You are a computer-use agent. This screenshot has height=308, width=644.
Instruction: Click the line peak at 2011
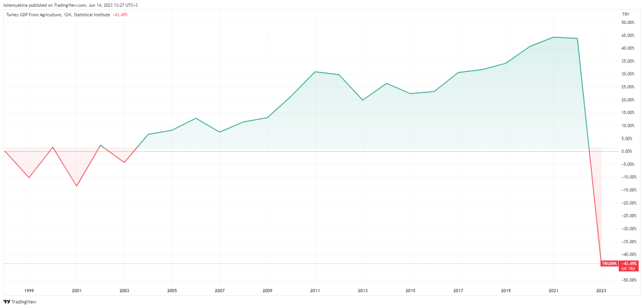tap(315, 72)
